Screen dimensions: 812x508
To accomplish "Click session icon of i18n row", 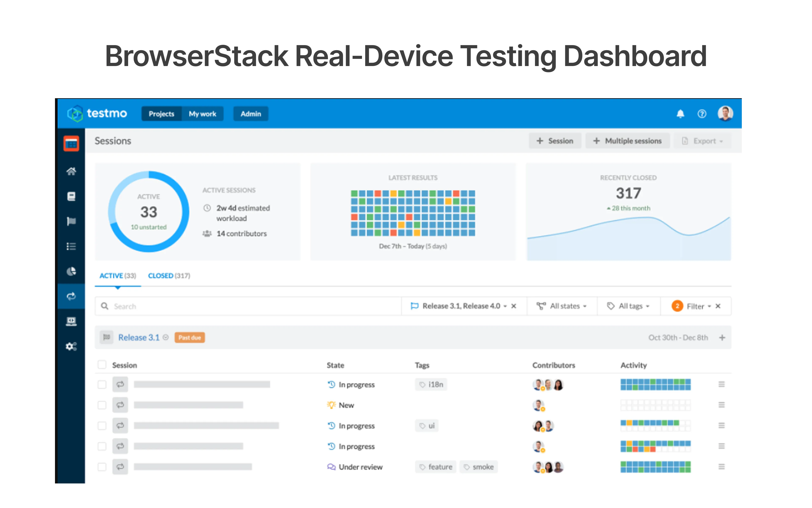I will tap(120, 384).
